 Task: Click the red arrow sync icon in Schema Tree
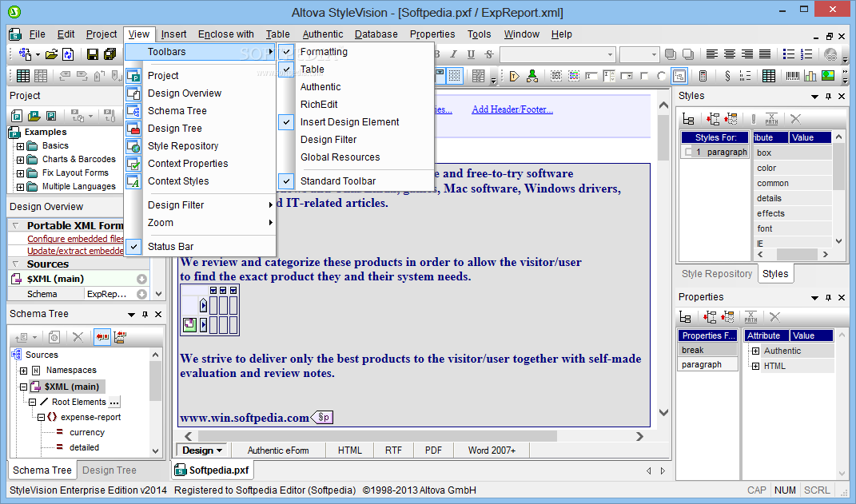tap(102, 337)
